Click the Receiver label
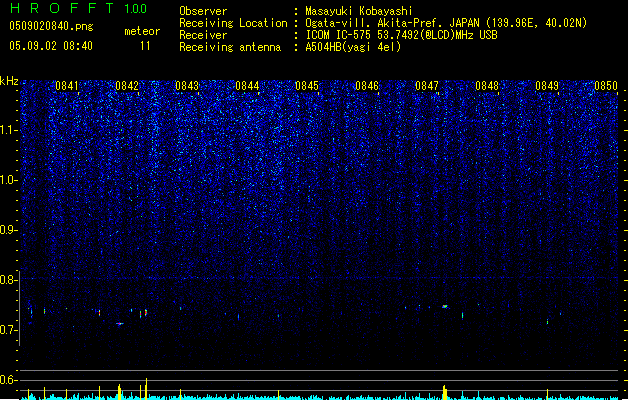 [203, 35]
